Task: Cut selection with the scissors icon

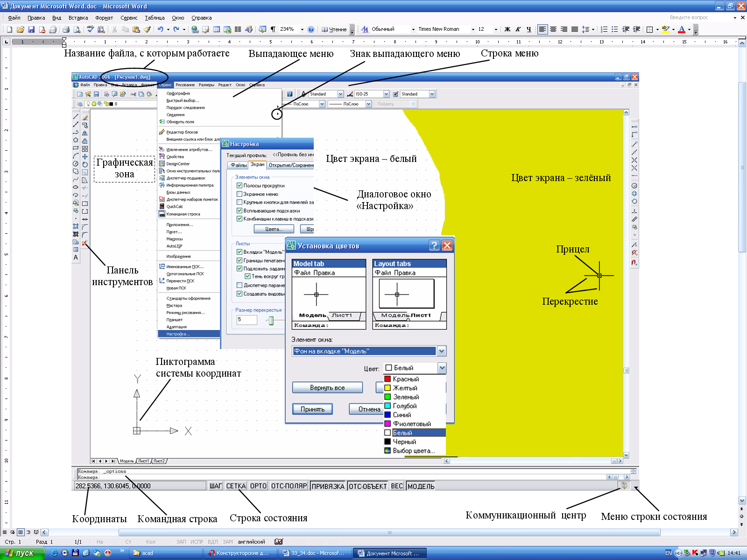Action: tap(114, 29)
